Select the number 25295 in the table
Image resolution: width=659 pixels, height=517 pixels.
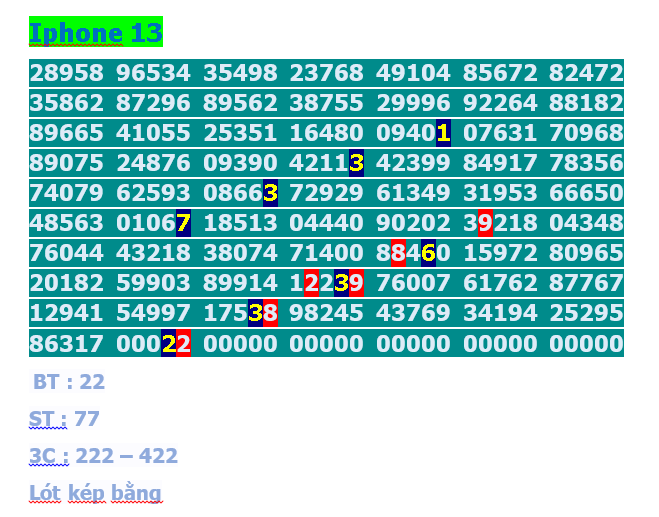point(587,313)
